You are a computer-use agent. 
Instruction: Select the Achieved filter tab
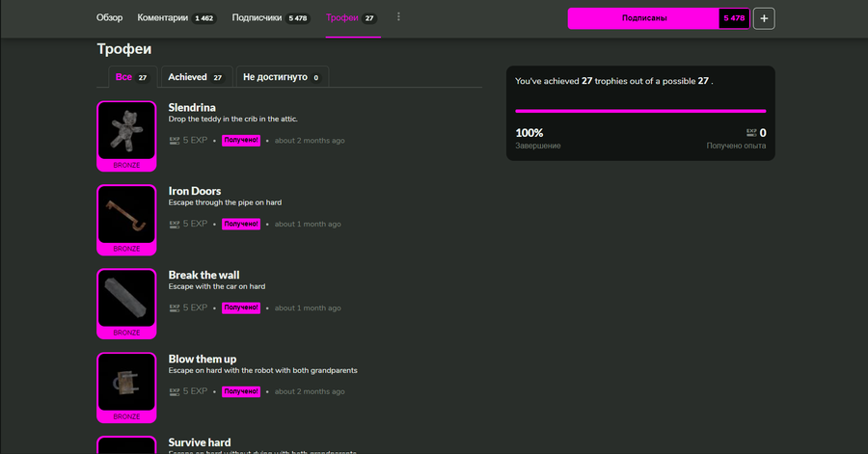coord(196,77)
